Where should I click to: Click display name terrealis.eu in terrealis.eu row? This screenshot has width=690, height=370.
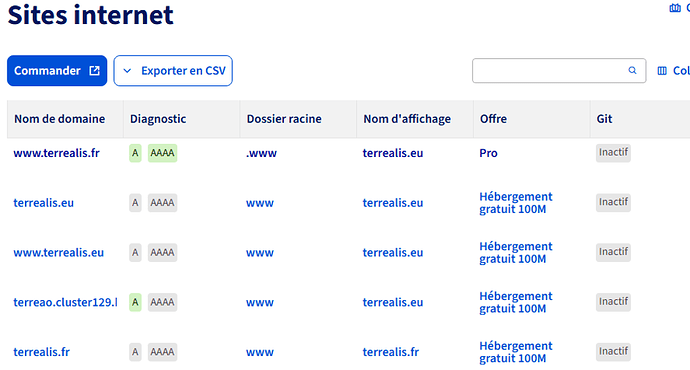click(393, 203)
